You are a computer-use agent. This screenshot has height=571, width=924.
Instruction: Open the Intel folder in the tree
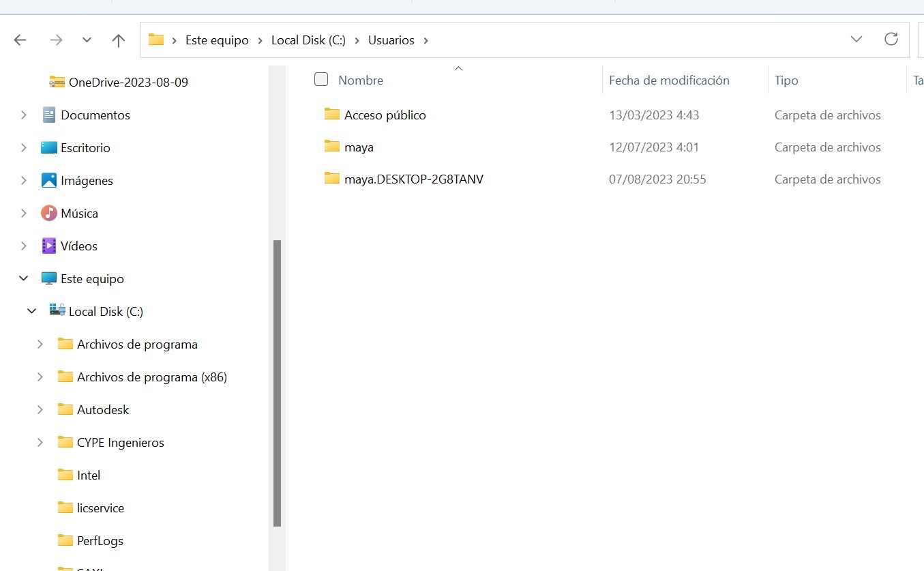89,475
